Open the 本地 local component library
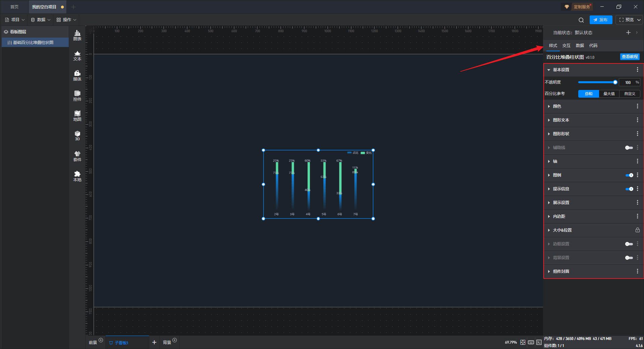Viewport: 644px width, 349px height. point(77,176)
